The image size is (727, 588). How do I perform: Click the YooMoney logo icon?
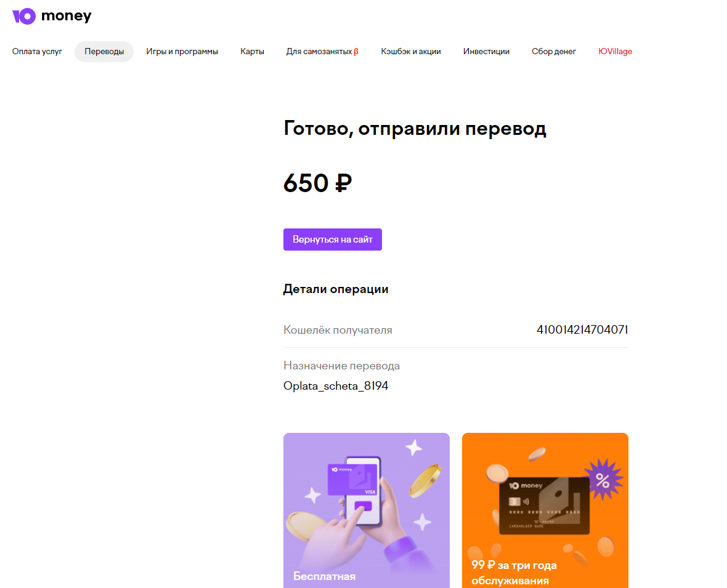tap(24, 16)
